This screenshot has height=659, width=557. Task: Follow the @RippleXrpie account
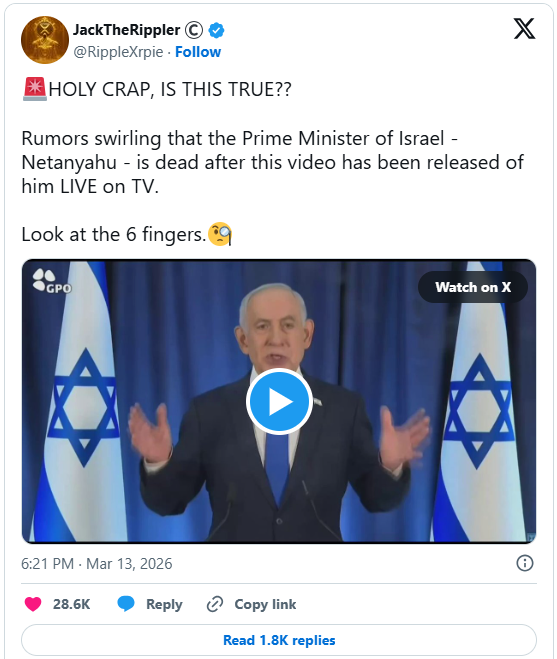coord(198,52)
